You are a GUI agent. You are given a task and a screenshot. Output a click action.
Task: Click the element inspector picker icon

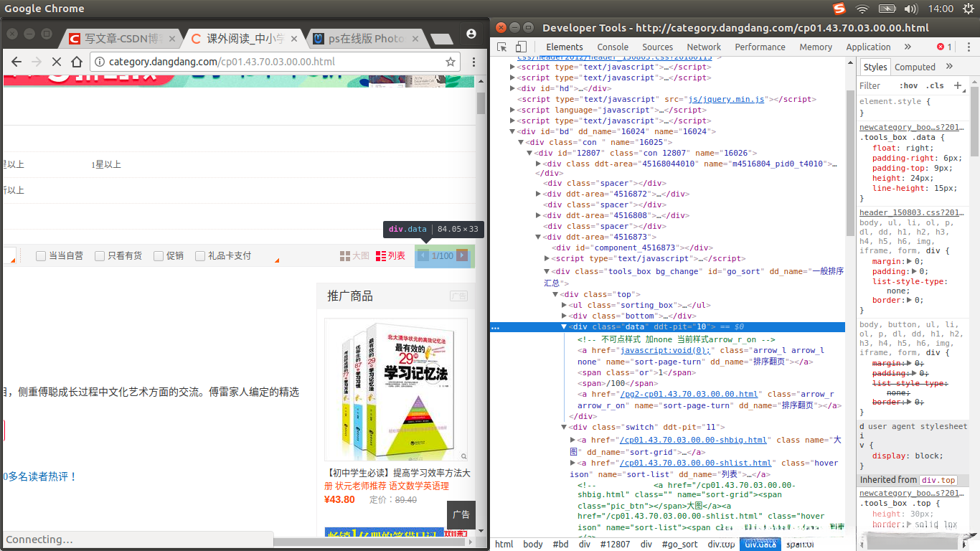click(x=502, y=47)
